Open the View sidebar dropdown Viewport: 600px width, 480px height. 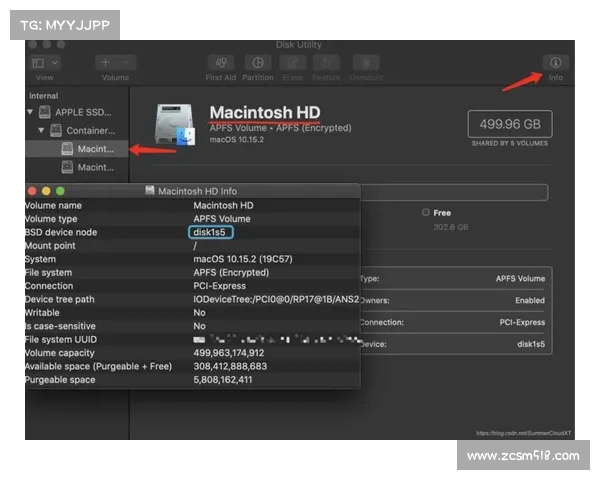pos(45,62)
